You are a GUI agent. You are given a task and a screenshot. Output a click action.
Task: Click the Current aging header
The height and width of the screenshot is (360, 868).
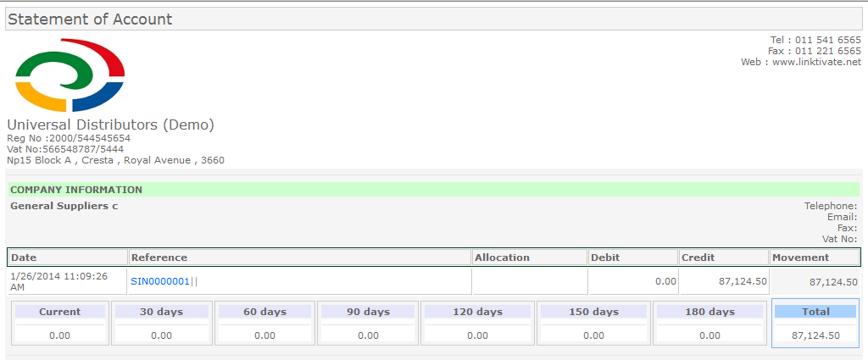[60, 312]
